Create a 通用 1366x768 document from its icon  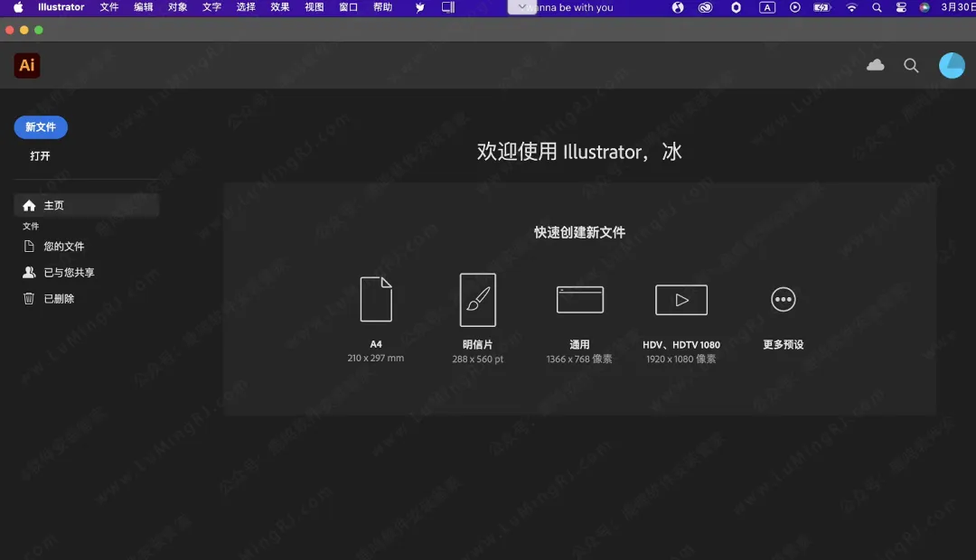[x=579, y=299]
